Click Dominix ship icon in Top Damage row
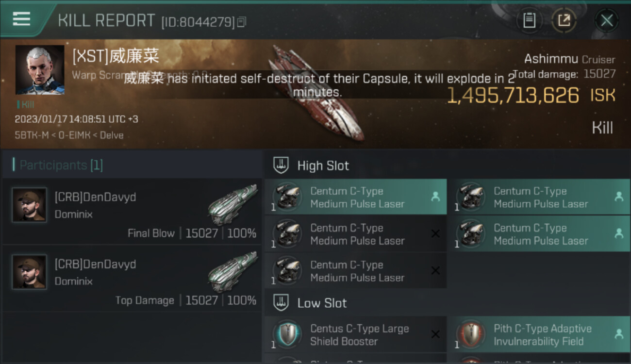Viewport: 631px width, 364px height. (232, 271)
